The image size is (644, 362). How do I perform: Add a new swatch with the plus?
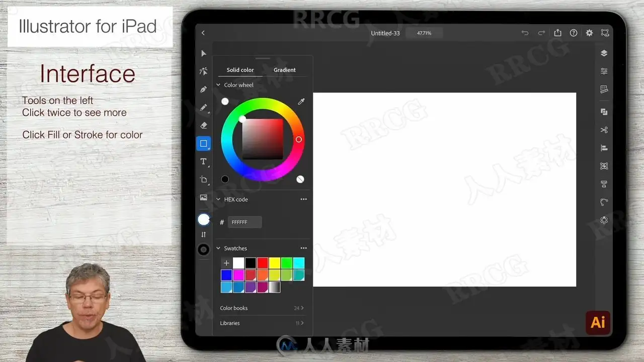click(226, 263)
